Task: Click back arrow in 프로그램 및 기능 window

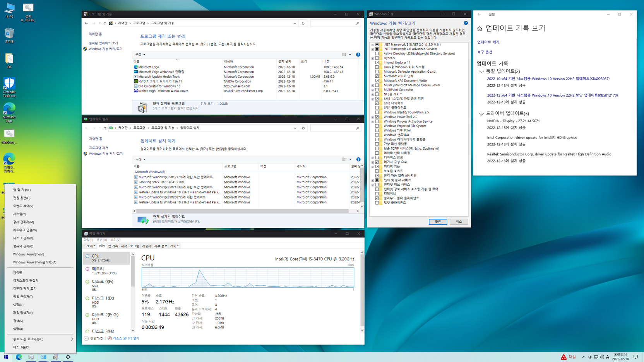Action: coord(86,23)
